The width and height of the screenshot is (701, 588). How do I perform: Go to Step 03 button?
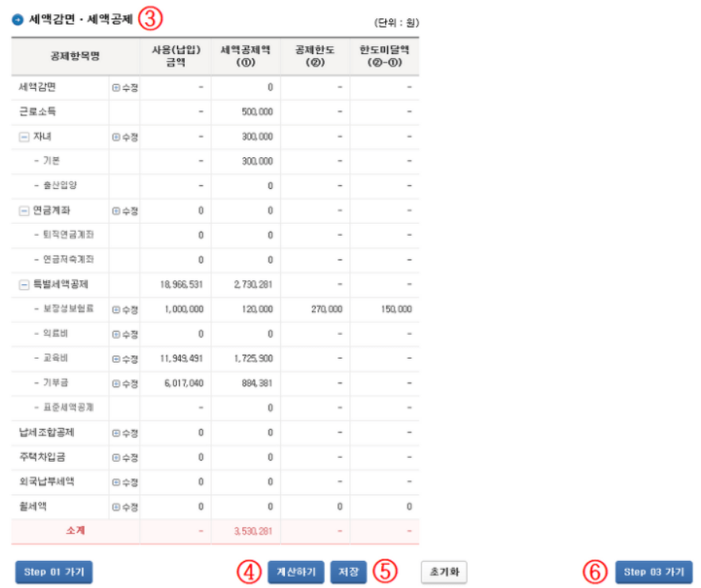tap(653, 572)
